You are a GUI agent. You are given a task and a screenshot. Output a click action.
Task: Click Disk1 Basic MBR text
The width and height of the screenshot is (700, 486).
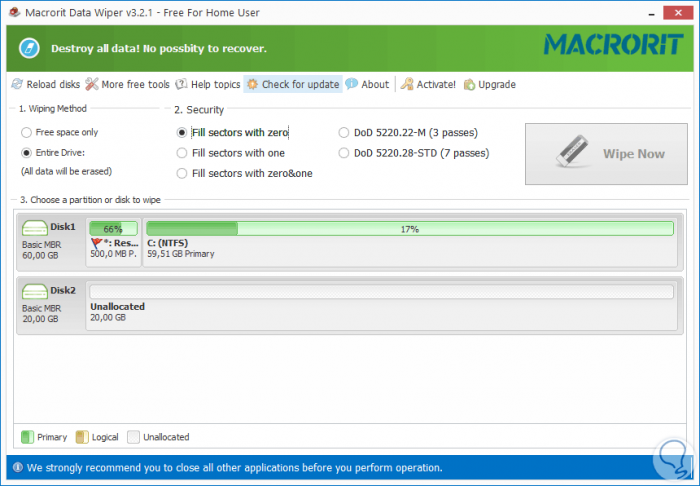[42, 245]
